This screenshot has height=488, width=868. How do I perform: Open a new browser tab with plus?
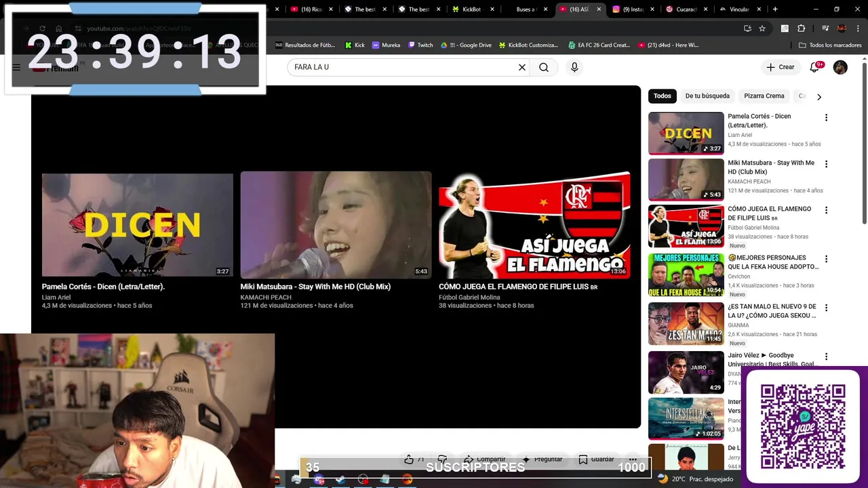click(775, 9)
